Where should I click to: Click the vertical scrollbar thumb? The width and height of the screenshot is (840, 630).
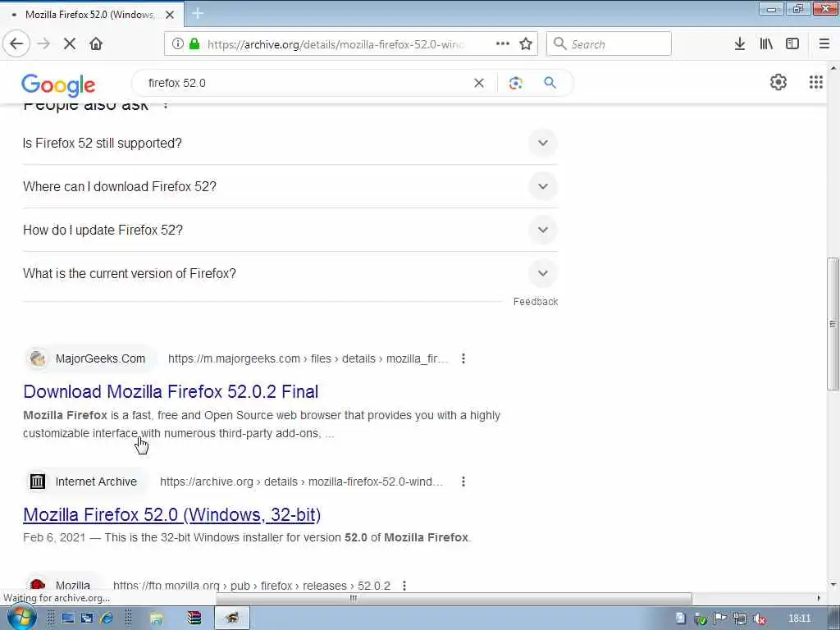(x=833, y=323)
